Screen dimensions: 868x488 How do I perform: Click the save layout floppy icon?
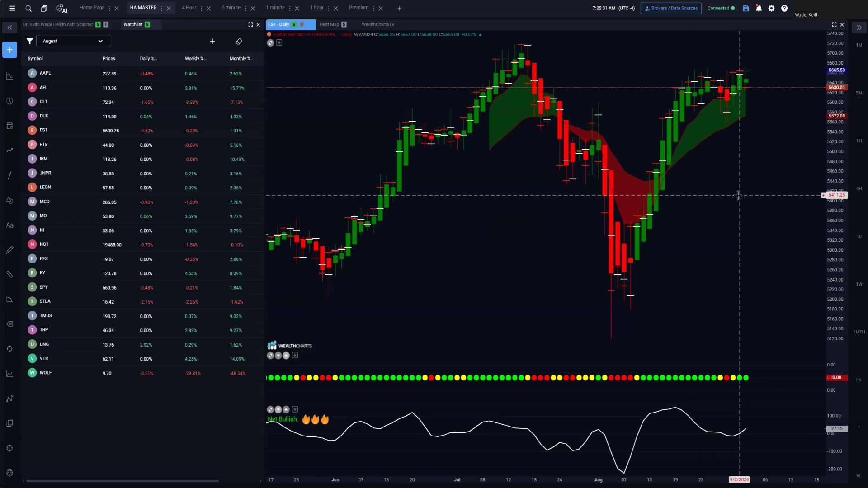click(x=746, y=8)
